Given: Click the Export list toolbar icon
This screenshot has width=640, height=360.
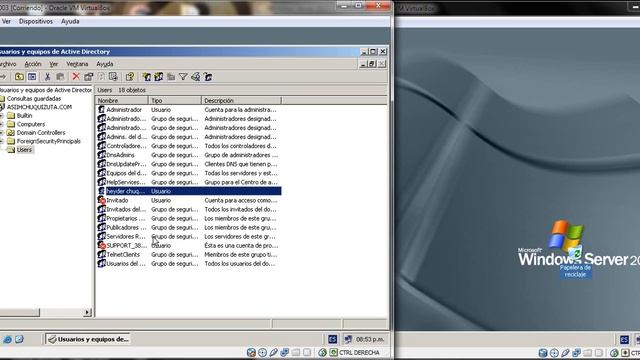Looking at the screenshot, I should (x=113, y=77).
